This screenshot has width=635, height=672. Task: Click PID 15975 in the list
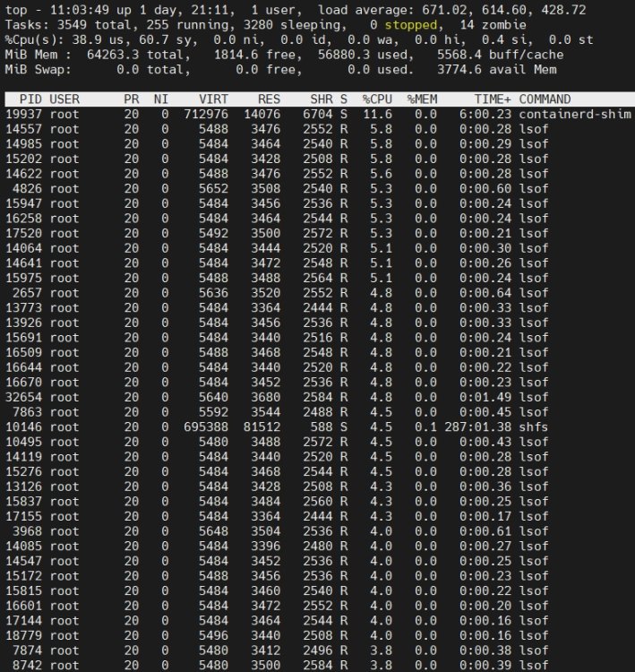pyautogui.click(x=24, y=278)
